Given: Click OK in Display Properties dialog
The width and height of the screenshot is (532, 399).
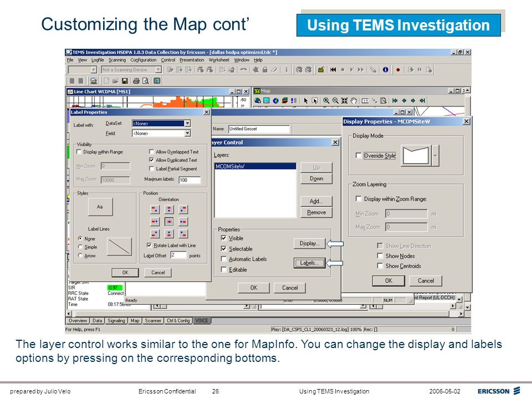Looking at the screenshot, I should tap(388, 280).
